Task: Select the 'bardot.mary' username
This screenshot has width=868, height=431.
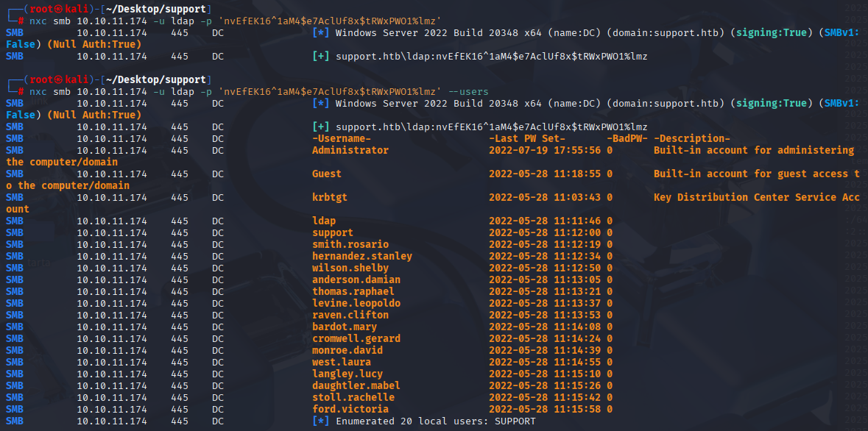Action: [345, 327]
